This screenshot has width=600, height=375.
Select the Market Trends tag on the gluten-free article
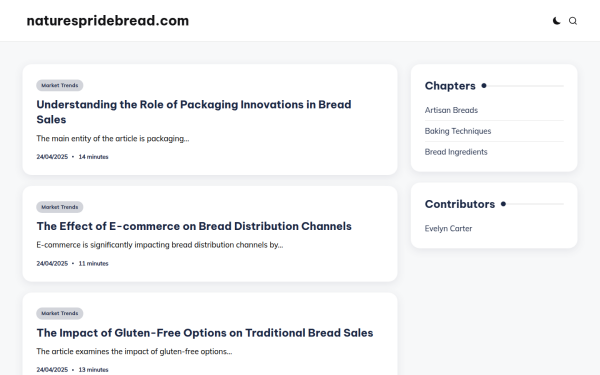click(x=60, y=313)
